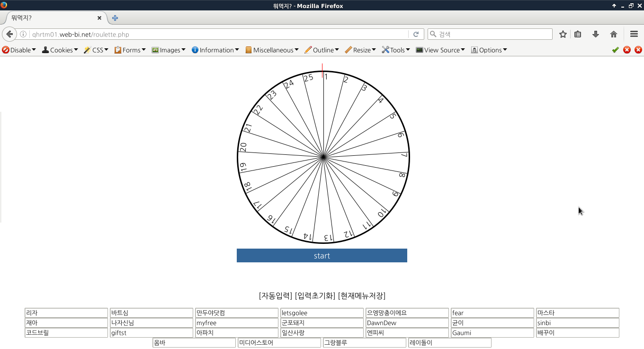Click the [자동입력] auto-fill link
Screen dimensions: 644x349
coord(276,296)
